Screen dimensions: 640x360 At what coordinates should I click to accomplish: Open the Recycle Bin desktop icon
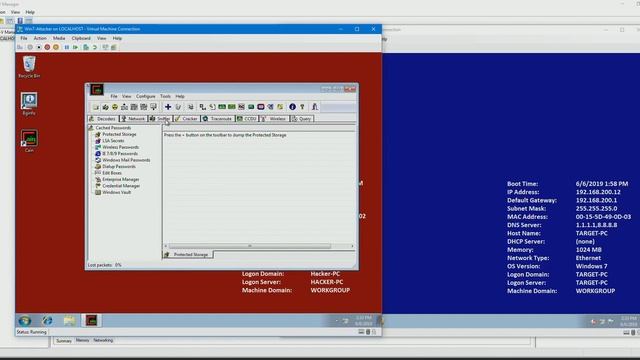29,67
